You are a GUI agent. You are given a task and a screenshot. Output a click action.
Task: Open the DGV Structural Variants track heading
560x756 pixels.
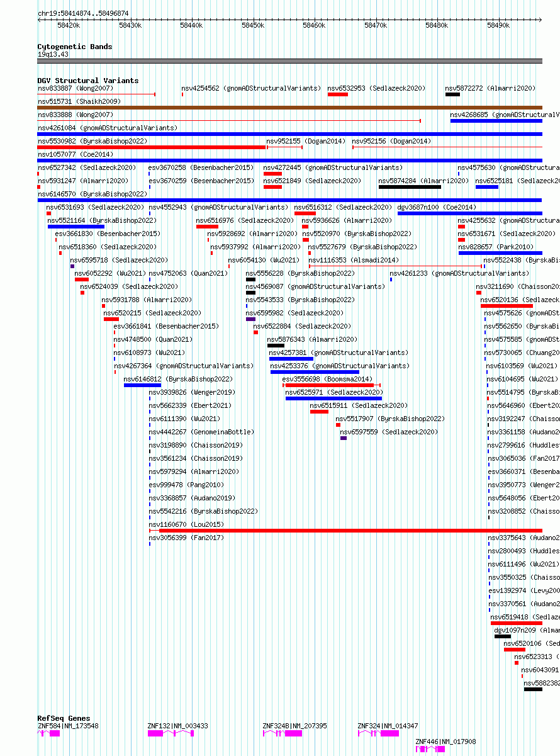(88, 81)
